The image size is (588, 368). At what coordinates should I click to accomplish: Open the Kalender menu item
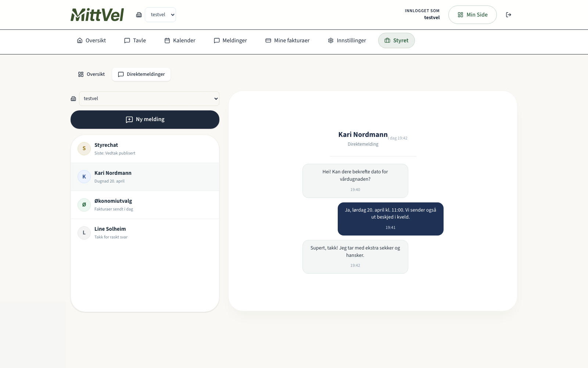coord(180,40)
